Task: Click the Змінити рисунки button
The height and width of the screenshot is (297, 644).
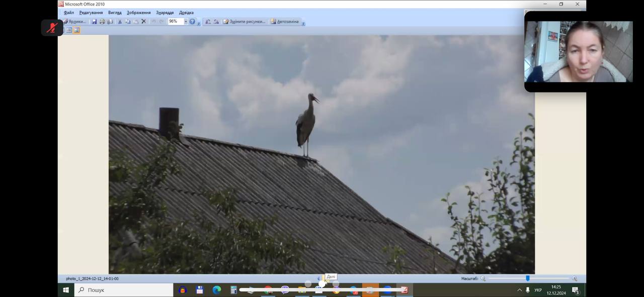Action: tap(244, 22)
